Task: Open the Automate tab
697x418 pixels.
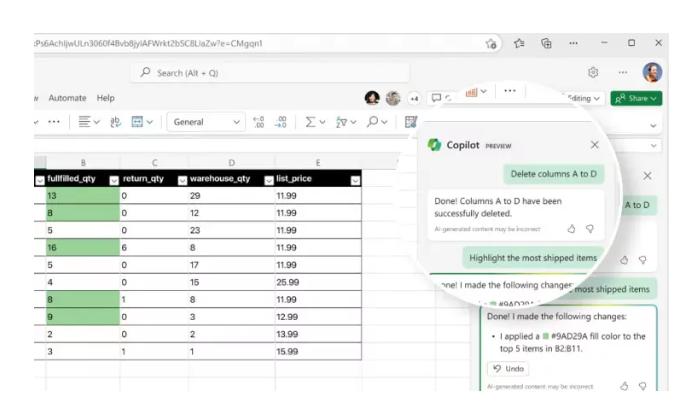Action: click(68, 98)
